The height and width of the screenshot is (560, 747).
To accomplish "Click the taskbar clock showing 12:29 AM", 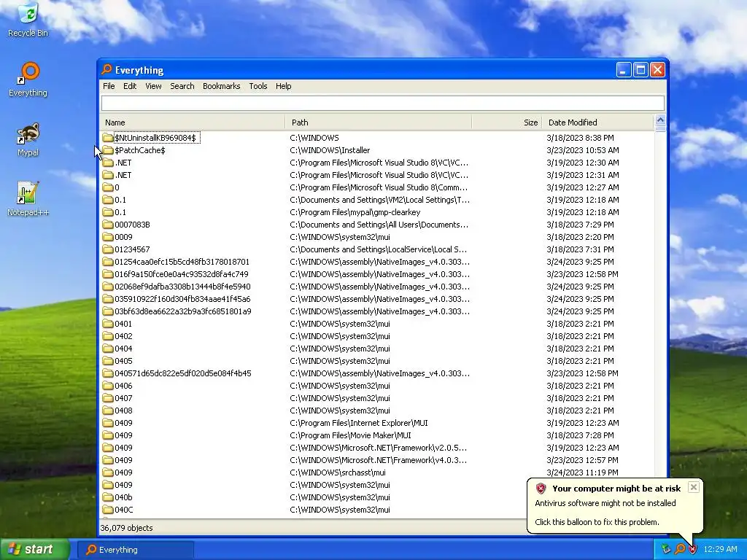I will (x=720, y=549).
